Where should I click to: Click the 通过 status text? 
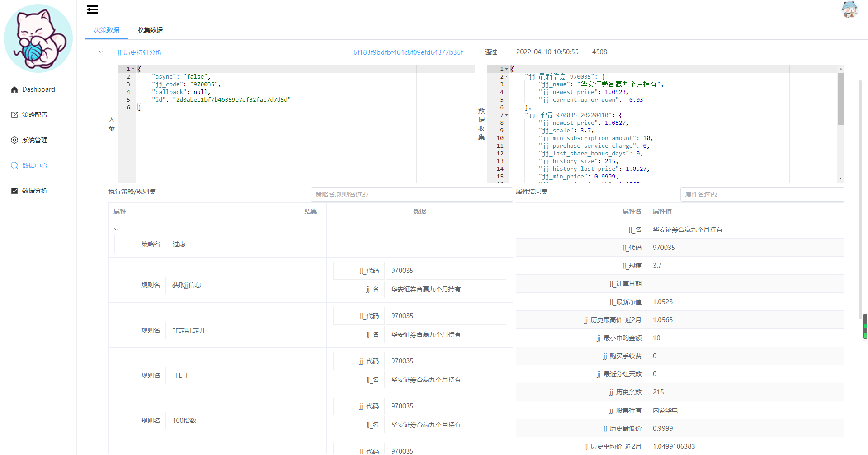[x=491, y=52]
